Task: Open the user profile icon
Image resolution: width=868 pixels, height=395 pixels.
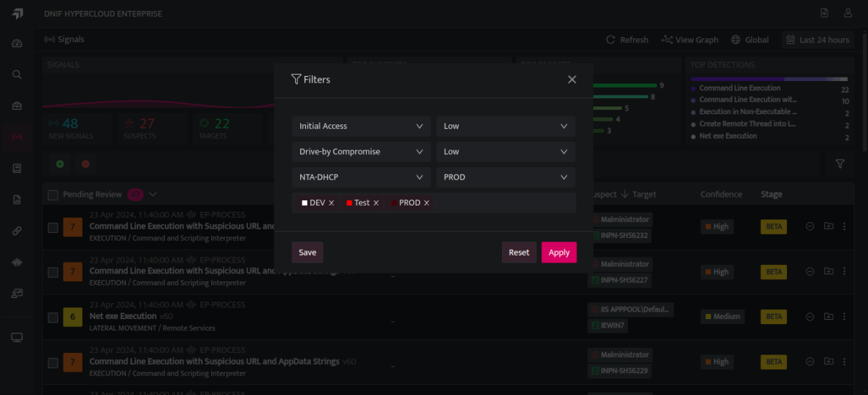Action: pos(848,13)
